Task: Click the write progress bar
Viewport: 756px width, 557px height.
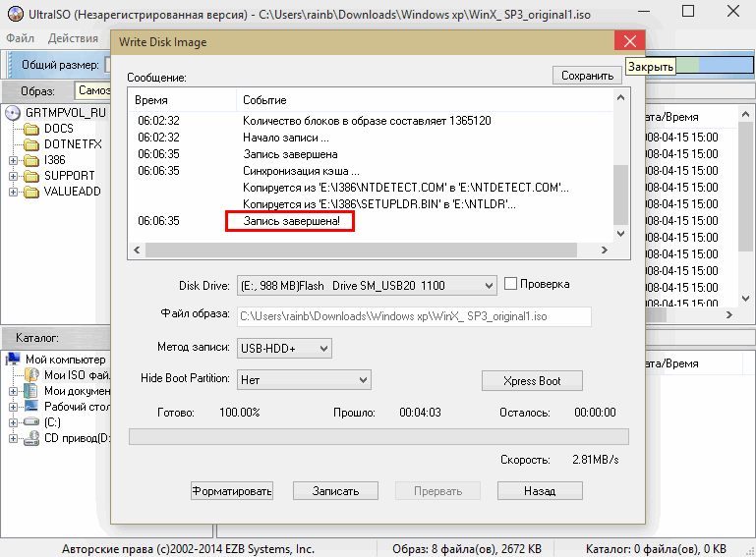Action: click(378, 436)
